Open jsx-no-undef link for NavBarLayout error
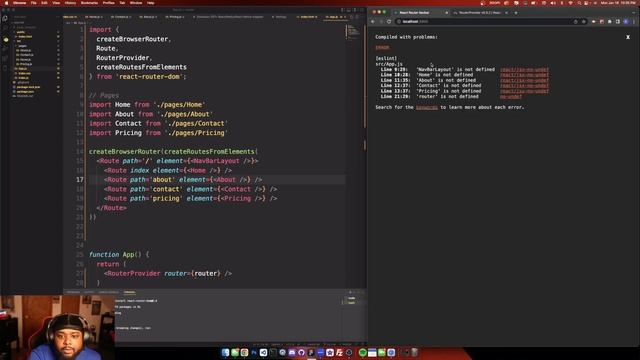Viewport: 640px width, 360px height. [x=524, y=70]
